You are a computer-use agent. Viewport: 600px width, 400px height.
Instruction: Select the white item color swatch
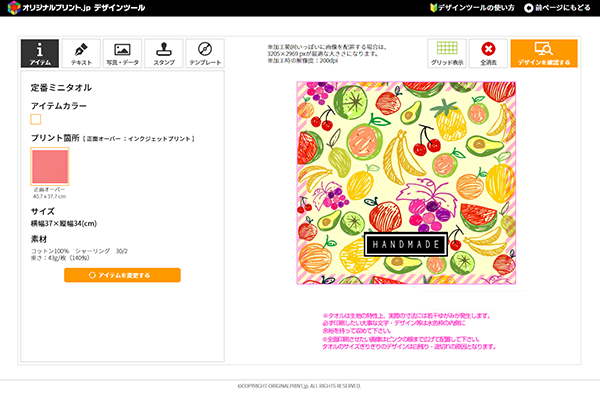(36, 119)
